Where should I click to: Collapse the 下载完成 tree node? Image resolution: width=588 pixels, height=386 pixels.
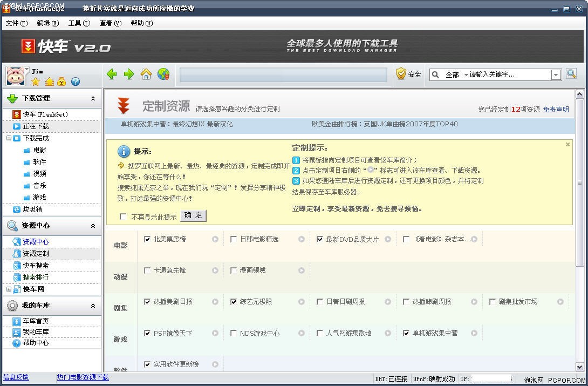tap(9, 138)
